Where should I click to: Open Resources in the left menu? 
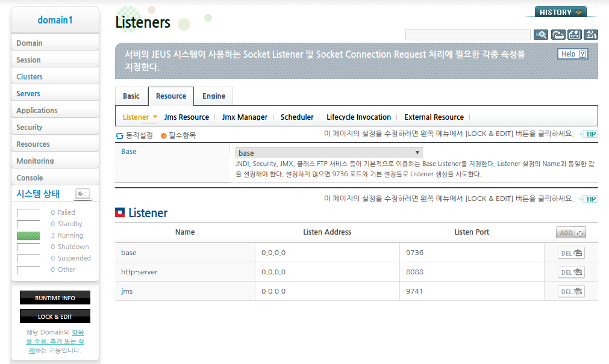point(55,144)
